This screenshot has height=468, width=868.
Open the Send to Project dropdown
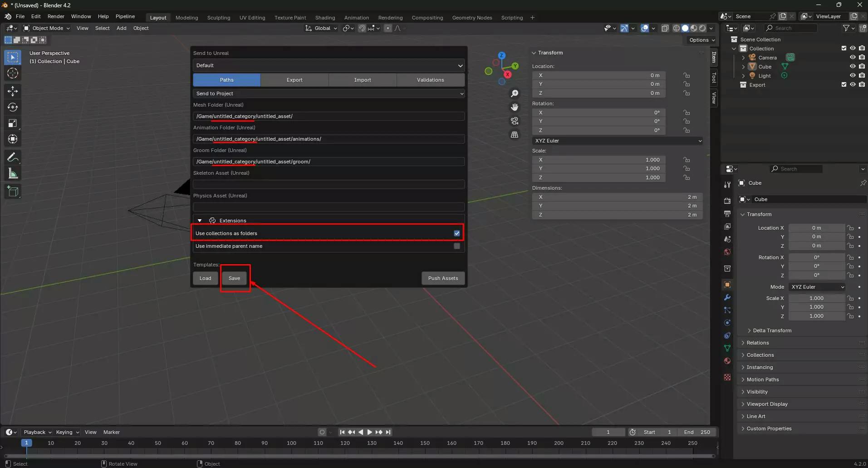[x=329, y=94]
